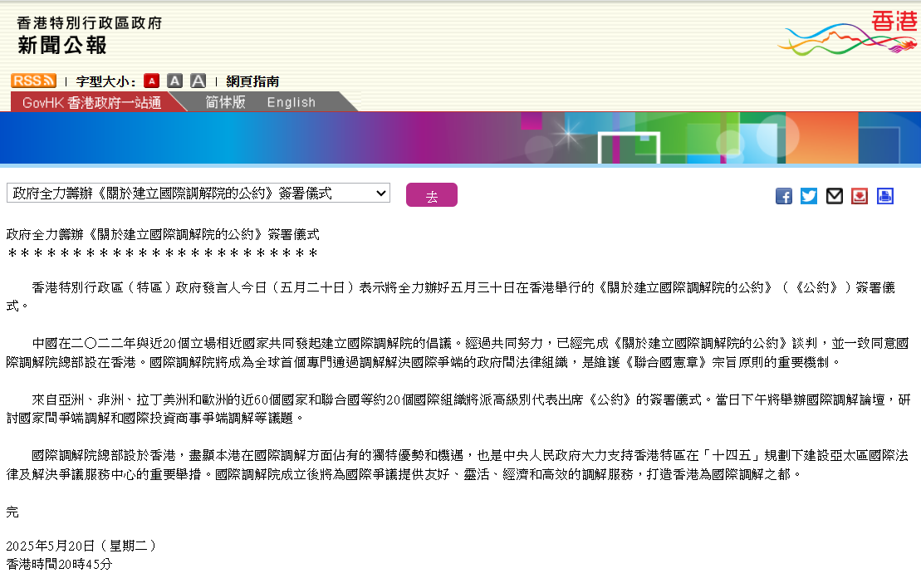
Task: Open the RSS feed icon
Action: (x=33, y=81)
